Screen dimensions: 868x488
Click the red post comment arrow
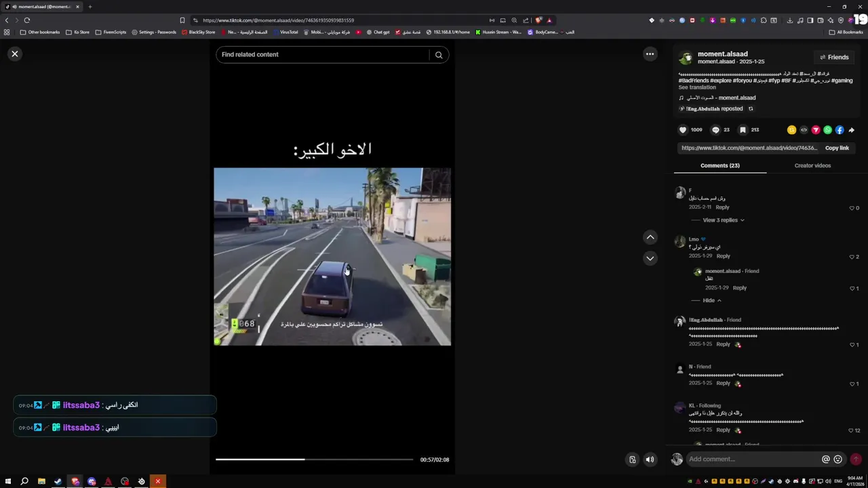856,459
